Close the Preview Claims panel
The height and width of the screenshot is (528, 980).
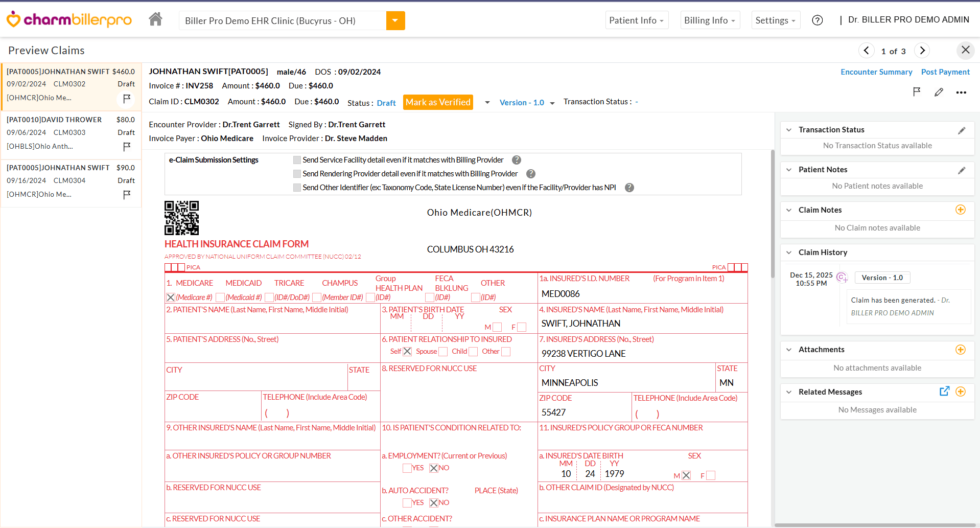(x=965, y=50)
